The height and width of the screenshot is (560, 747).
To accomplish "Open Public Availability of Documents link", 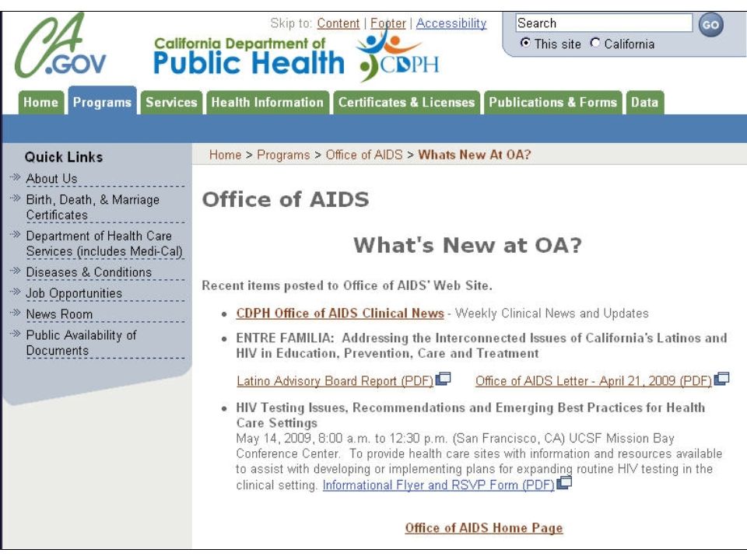I will tap(81, 342).
